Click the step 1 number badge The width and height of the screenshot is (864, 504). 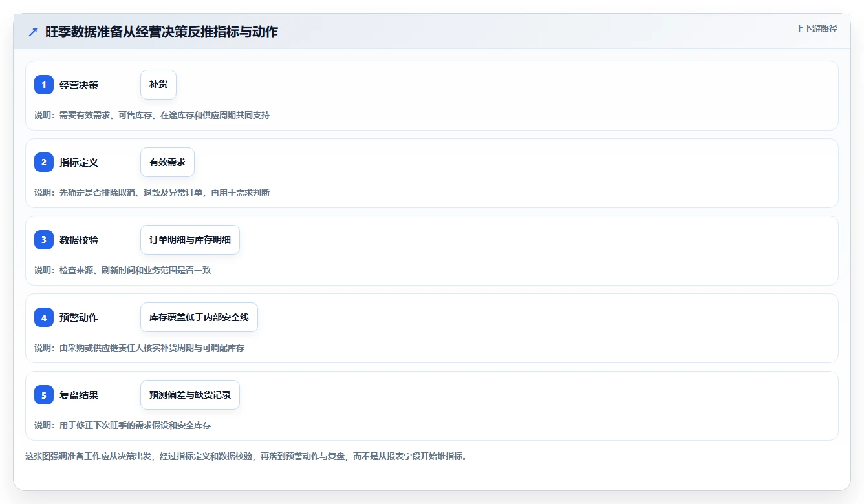pyautogui.click(x=44, y=85)
